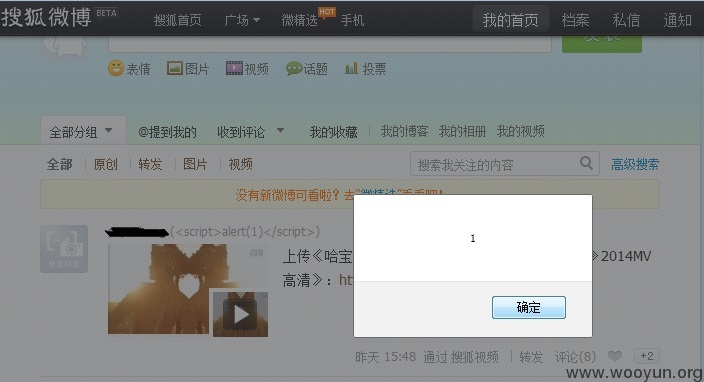This screenshot has width=704, height=382.
Task: Click the 图片 image upload icon
Action: point(175,68)
